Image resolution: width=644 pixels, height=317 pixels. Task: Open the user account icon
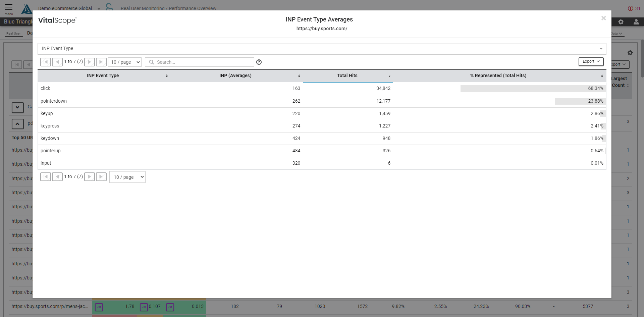click(x=636, y=22)
